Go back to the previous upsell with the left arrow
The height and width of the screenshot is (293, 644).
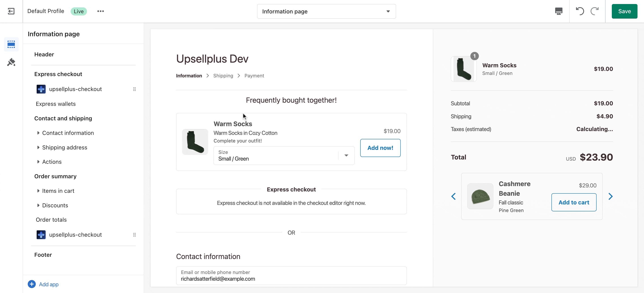click(x=453, y=197)
